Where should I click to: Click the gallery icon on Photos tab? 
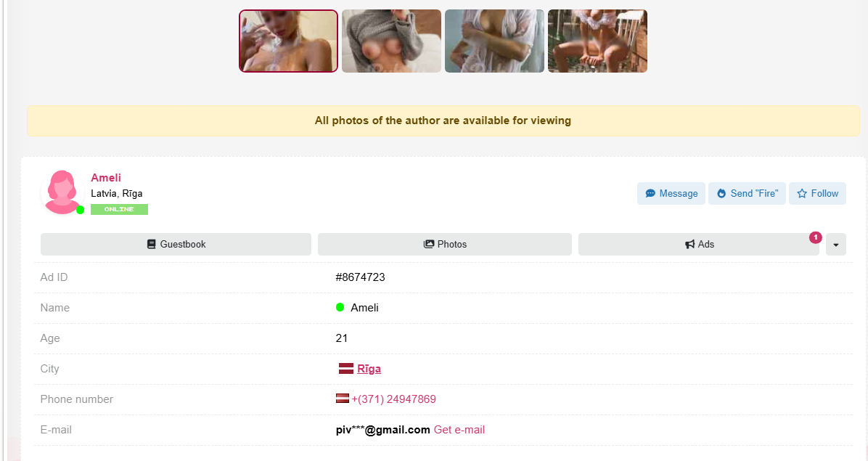point(429,245)
